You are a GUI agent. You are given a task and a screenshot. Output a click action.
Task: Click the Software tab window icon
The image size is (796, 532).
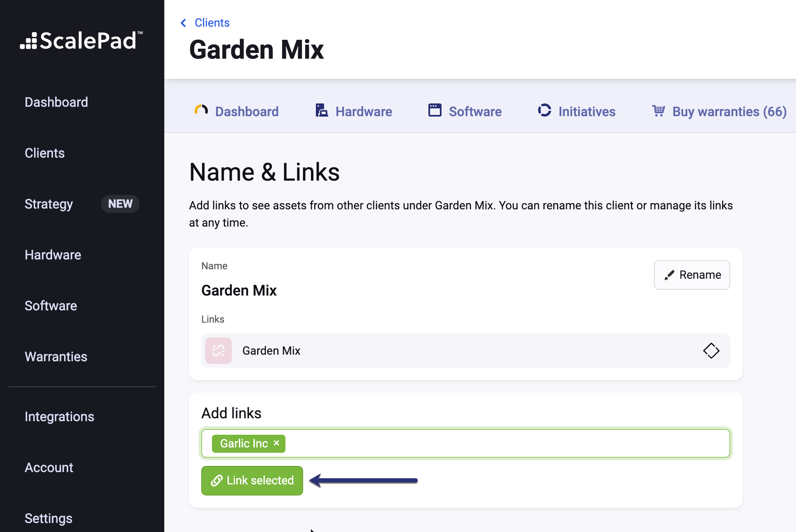435,110
